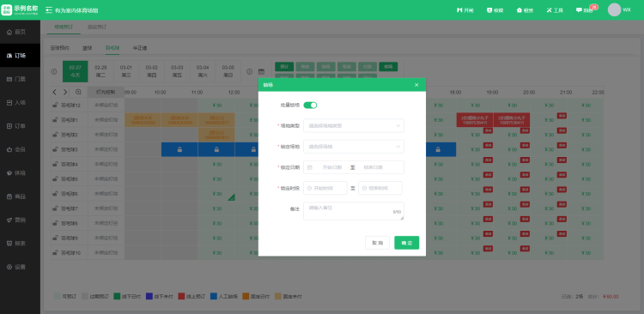Click the 确定 confirm button

(x=407, y=243)
